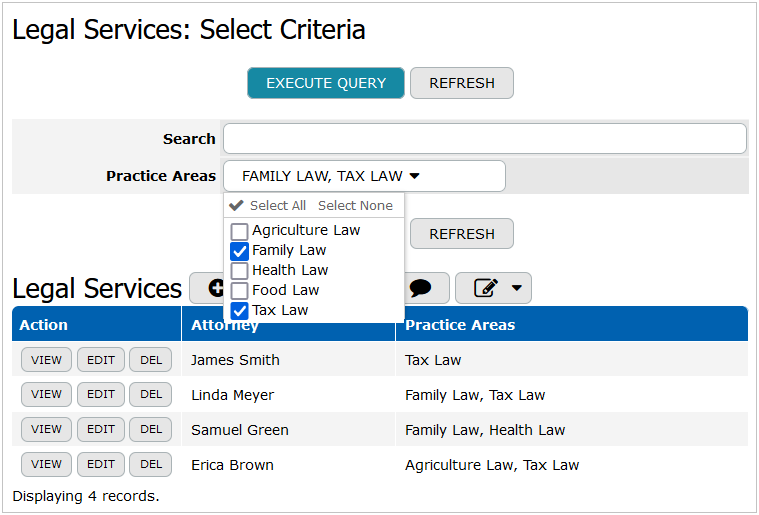
Task: Click Select None in the dropdown
Action: [355, 206]
